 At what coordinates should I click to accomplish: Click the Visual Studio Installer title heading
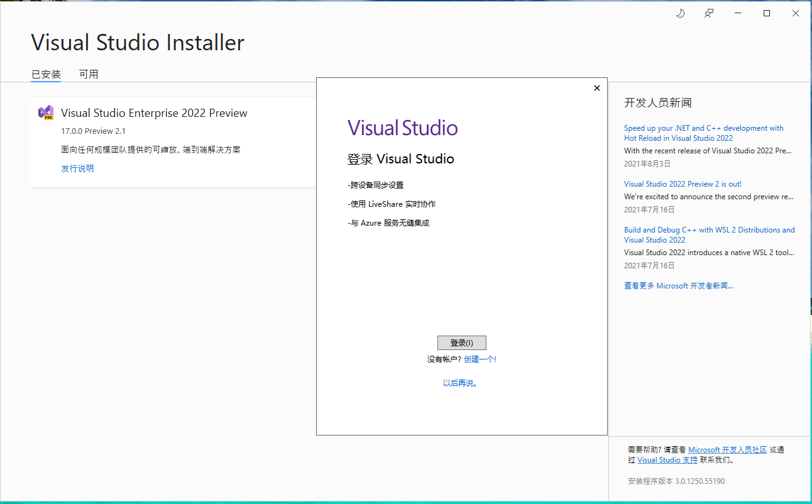[138, 43]
